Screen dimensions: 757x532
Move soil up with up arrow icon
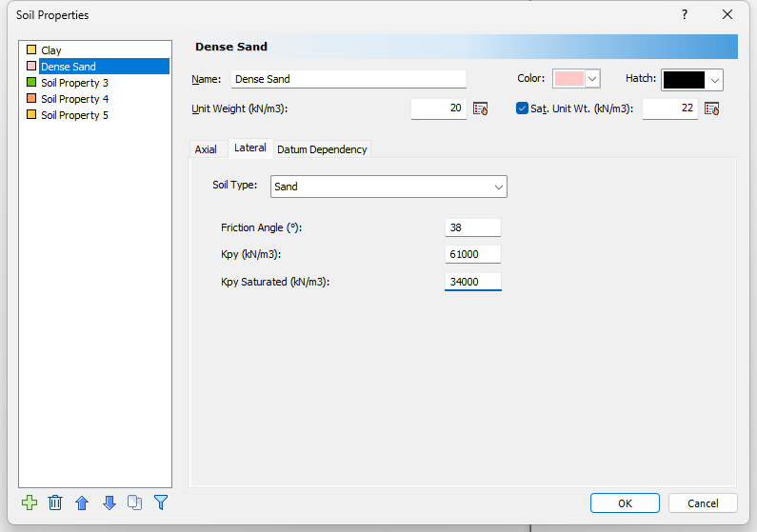82,502
